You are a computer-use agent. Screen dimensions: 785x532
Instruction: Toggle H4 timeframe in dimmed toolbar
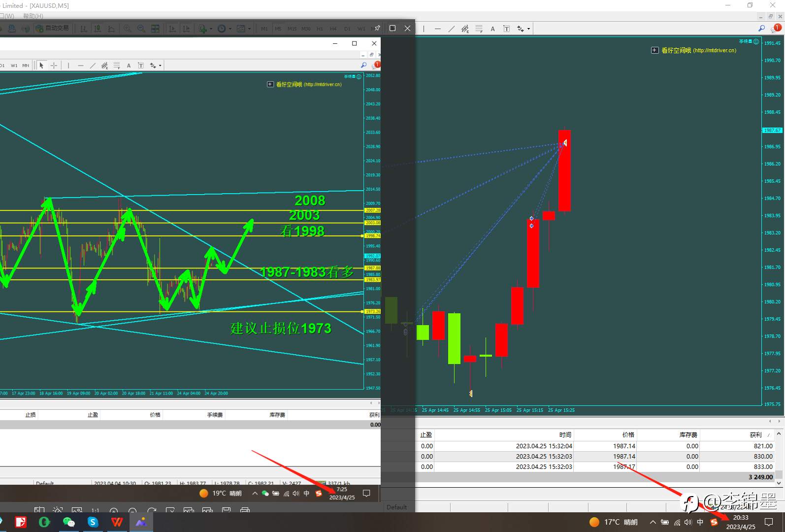333,29
